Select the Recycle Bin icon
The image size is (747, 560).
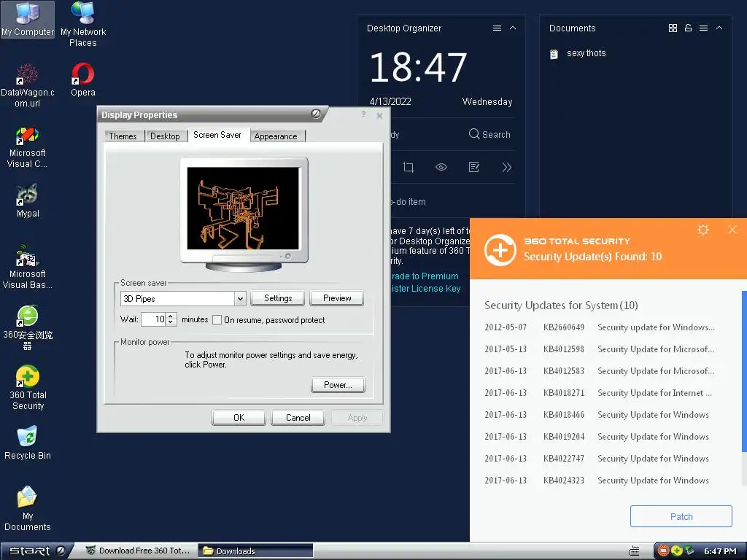[x=28, y=443]
